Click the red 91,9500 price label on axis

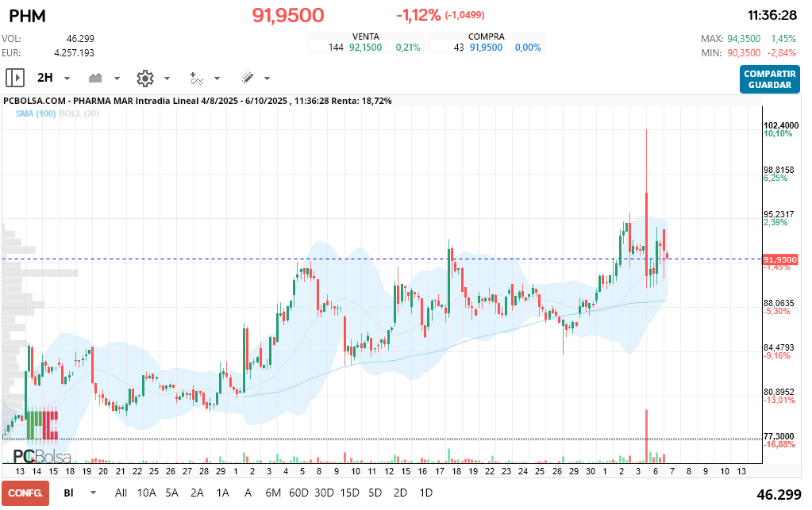(x=779, y=259)
